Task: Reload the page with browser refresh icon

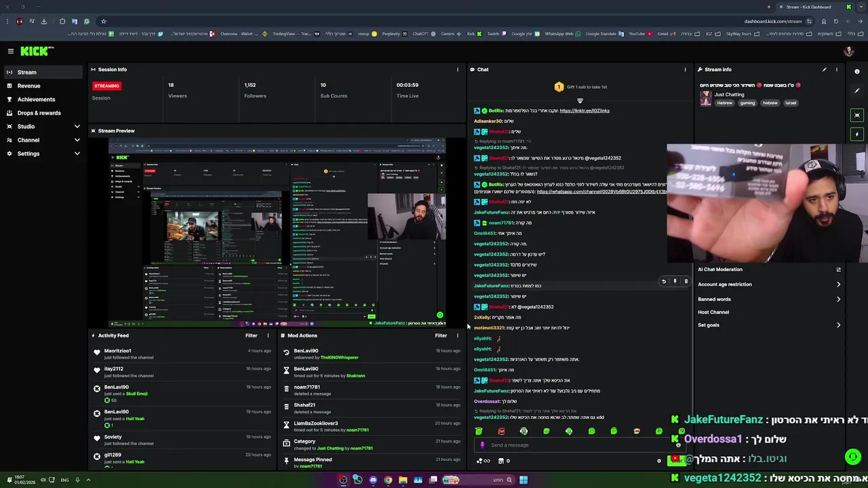Action: click(835, 21)
